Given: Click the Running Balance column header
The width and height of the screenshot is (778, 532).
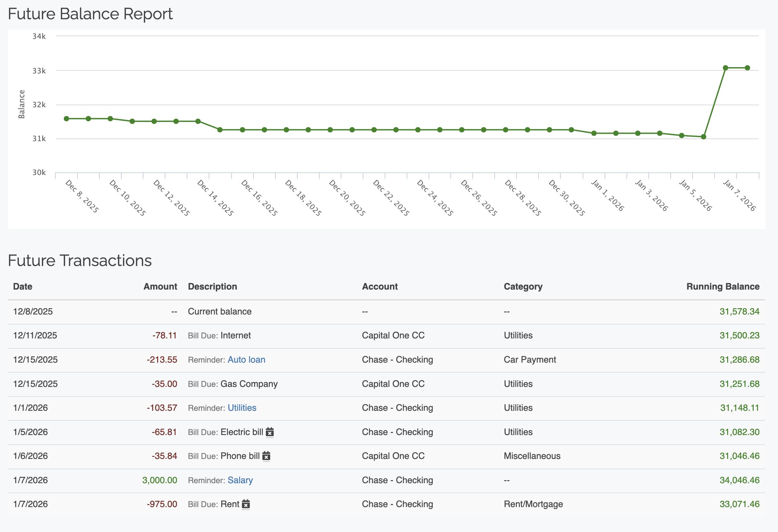Looking at the screenshot, I should [x=723, y=287].
